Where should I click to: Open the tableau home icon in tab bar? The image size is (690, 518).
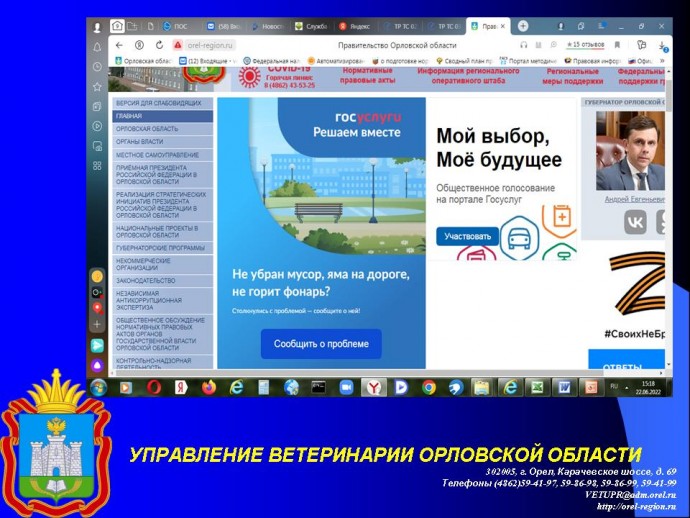click(117, 26)
